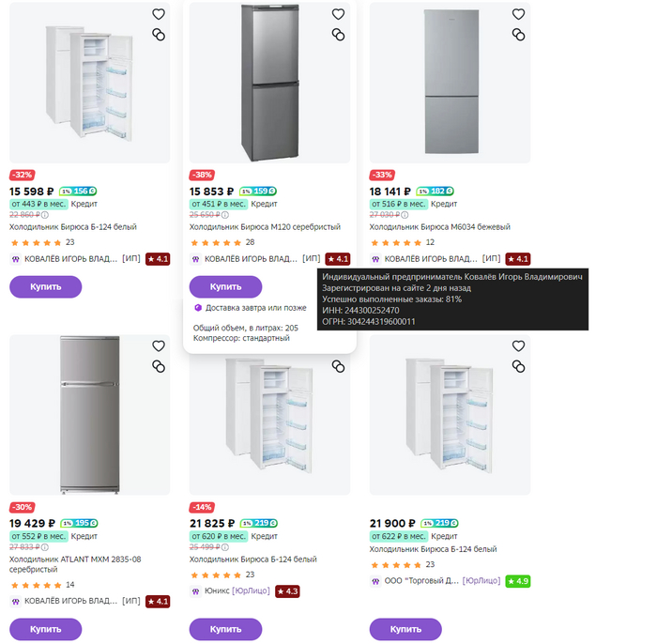Add Бирюса M120 серебристый to favorites
Viewport: 657px width, 644px height.
pos(338,15)
